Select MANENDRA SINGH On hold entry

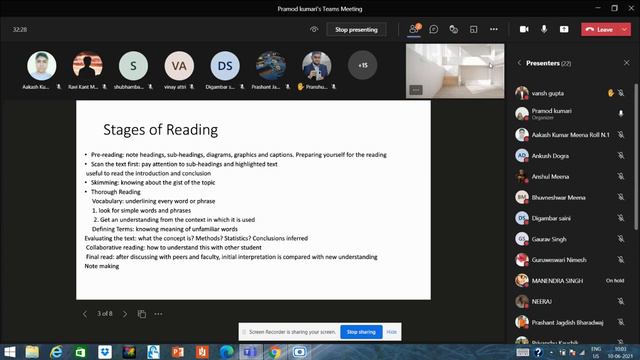[571, 280]
